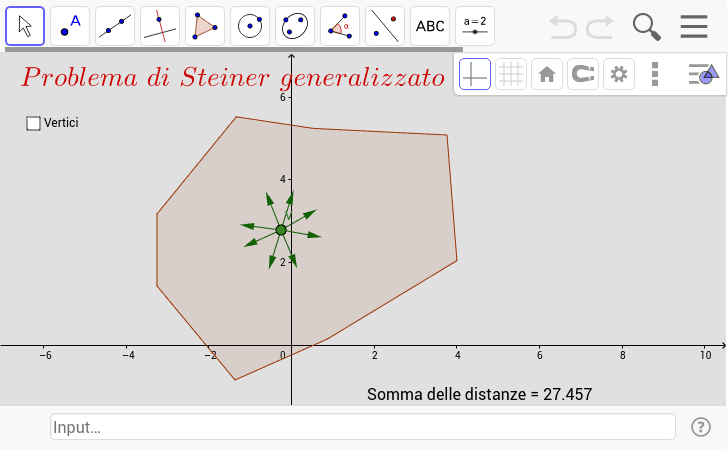This screenshot has width=728, height=450.
Task: Open graphics settings gear
Action: tap(619, 74)
